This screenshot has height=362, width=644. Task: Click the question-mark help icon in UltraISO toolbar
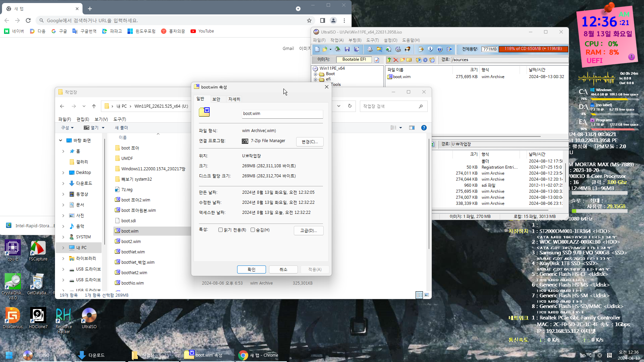pyautogui.click(x=440, y=49)
